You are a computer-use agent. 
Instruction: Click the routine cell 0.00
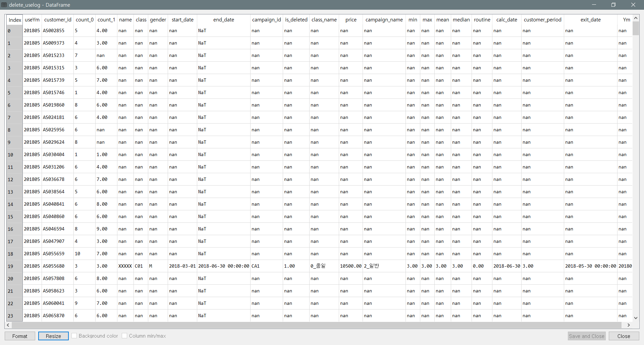[x=482, y=266]
